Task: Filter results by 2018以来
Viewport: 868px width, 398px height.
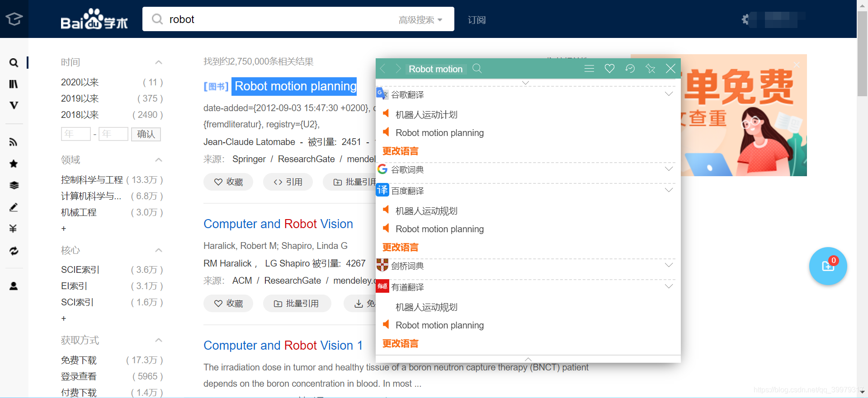Action: (80, 115)
